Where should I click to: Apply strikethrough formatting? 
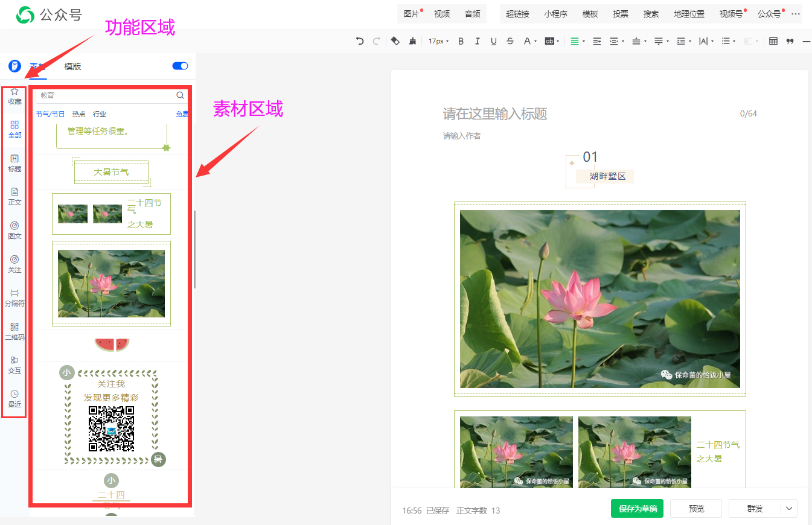pos(510,41)
